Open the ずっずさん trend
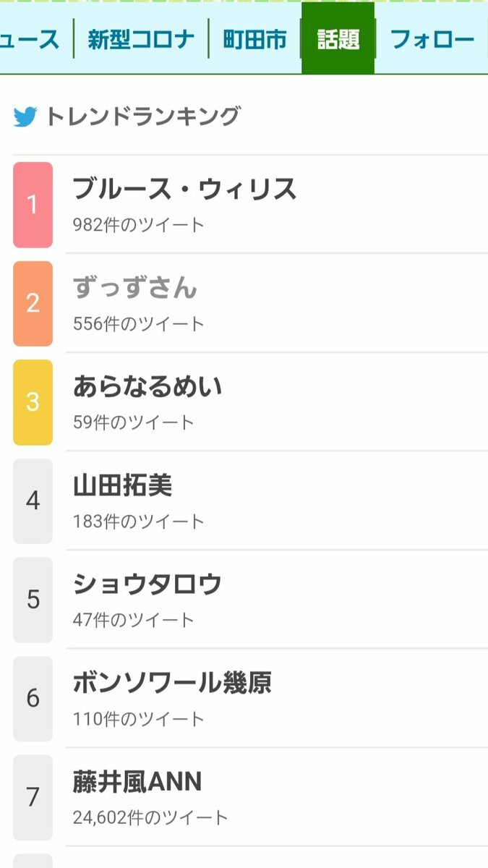This screenshot has height=868, width=488. coord(135,288)
